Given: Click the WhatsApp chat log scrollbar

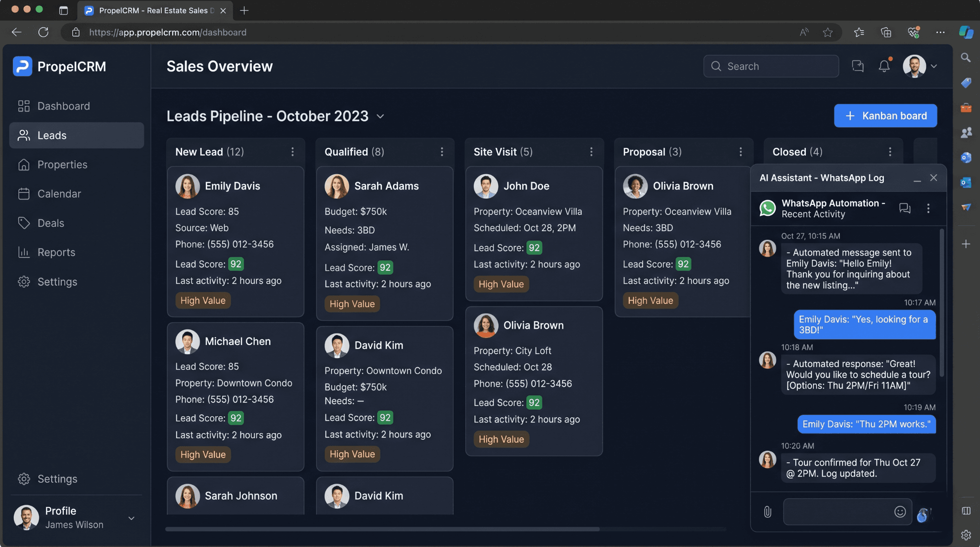Looking at the screenshot, I should click(x=942, y=303).
